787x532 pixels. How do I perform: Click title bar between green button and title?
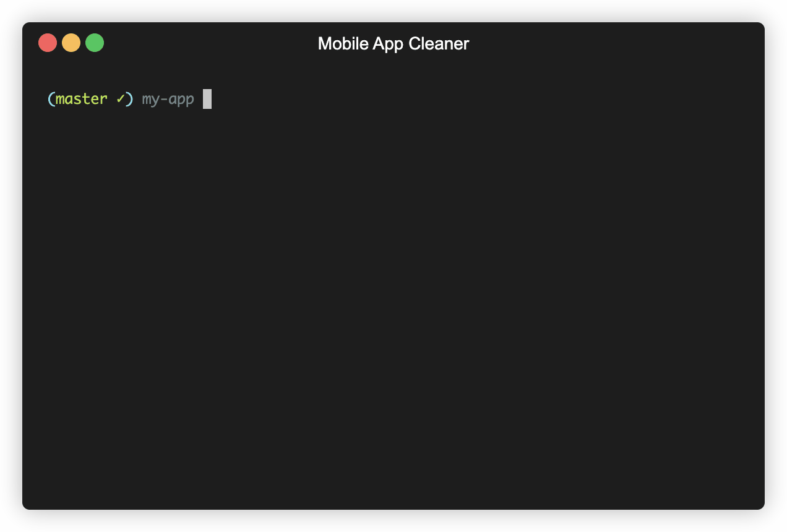pyautogui.click(x=210, y=43)
